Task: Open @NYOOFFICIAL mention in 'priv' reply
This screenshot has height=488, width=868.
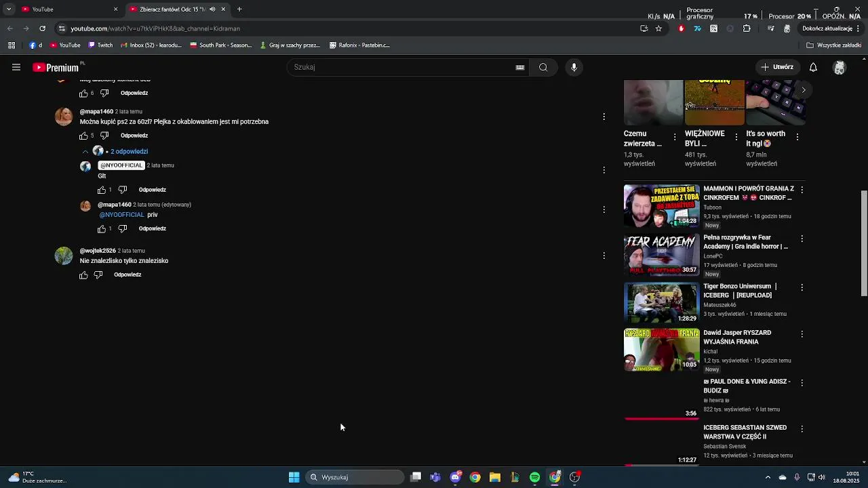Action: (x=122, y=215)
